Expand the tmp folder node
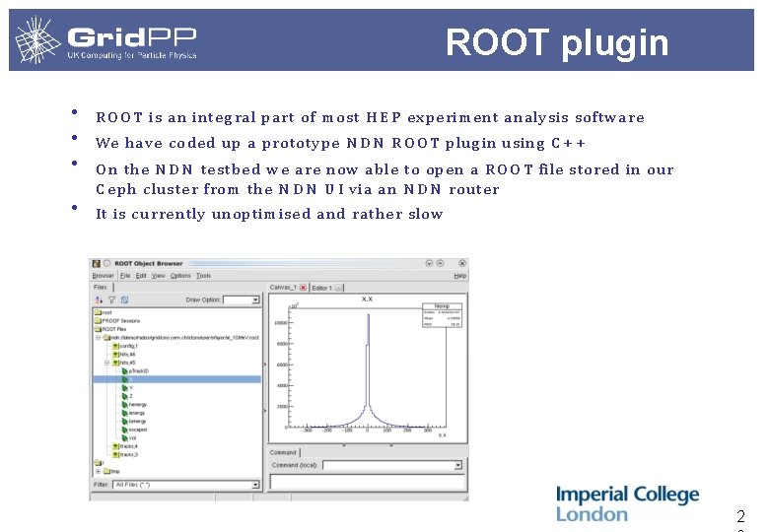The width and height of the screenshot is (769, 532). pos(98,471)
